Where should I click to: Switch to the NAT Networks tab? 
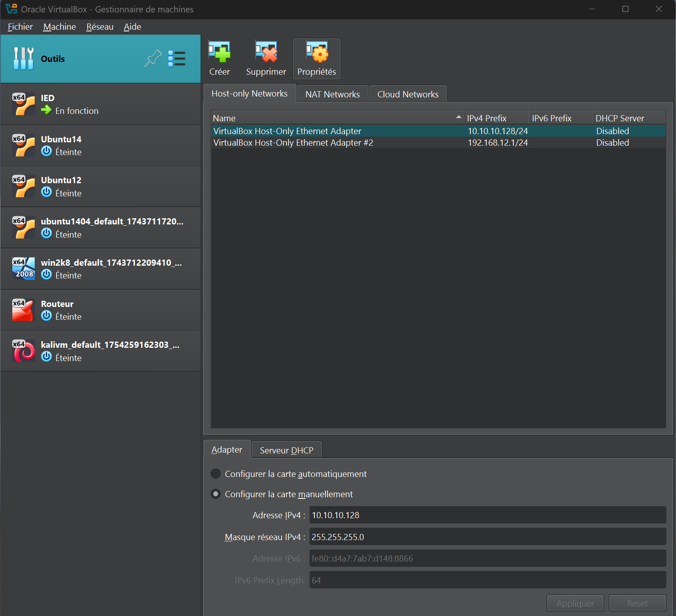[x=332, y=94]
